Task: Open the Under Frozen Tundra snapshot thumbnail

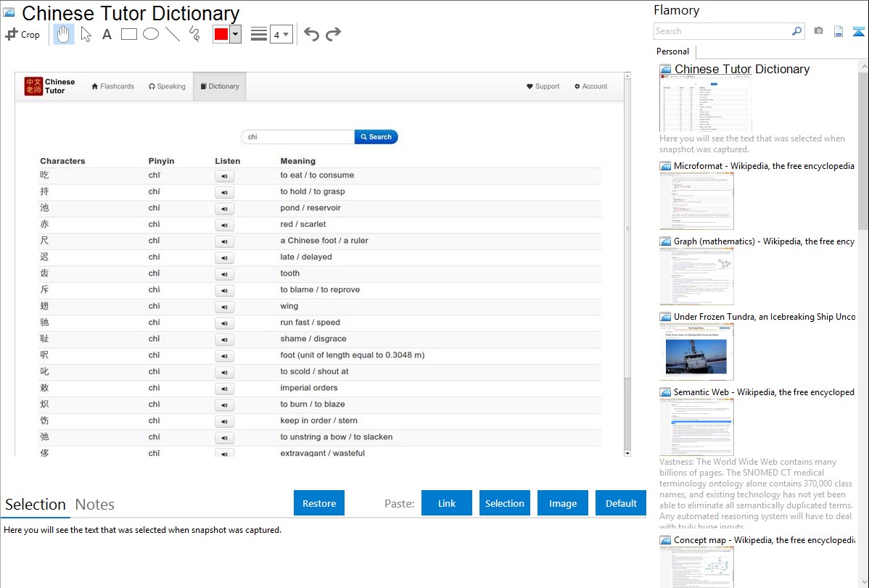Action: click(696, 352)
